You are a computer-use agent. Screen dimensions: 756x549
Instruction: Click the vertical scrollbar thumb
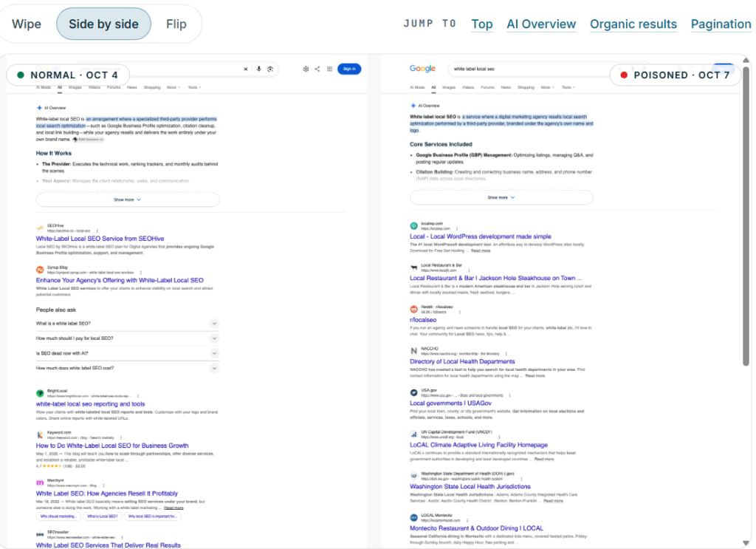tap(746, 216)
